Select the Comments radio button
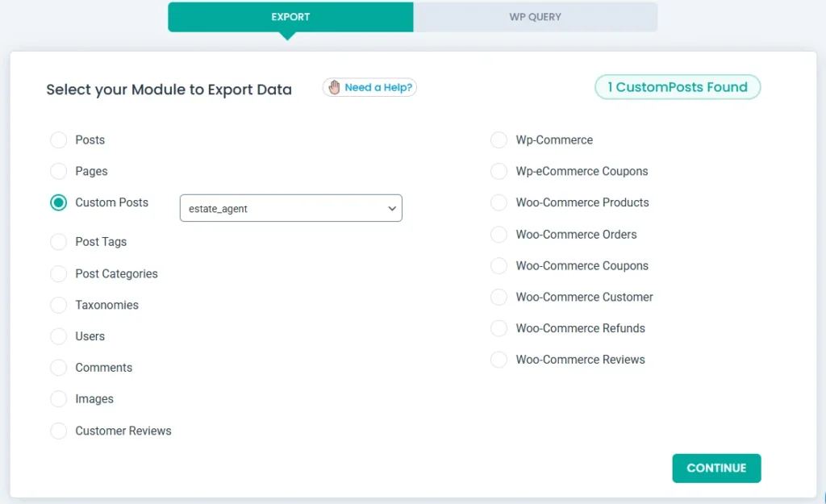Viewport: 826px width, 504px height. click(59, 368)
